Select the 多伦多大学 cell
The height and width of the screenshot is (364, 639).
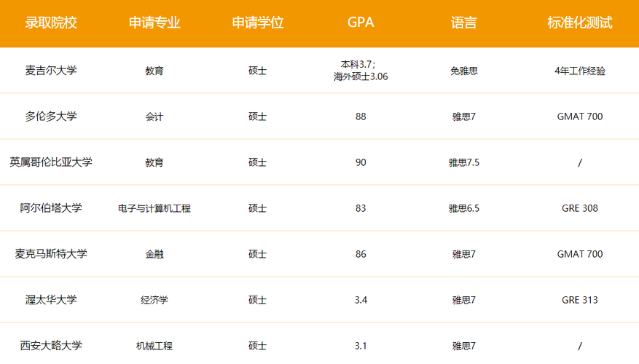point(51,116)
